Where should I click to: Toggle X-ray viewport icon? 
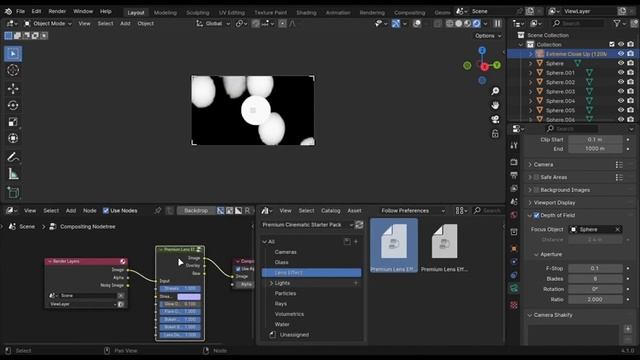[x=438, y=24]
